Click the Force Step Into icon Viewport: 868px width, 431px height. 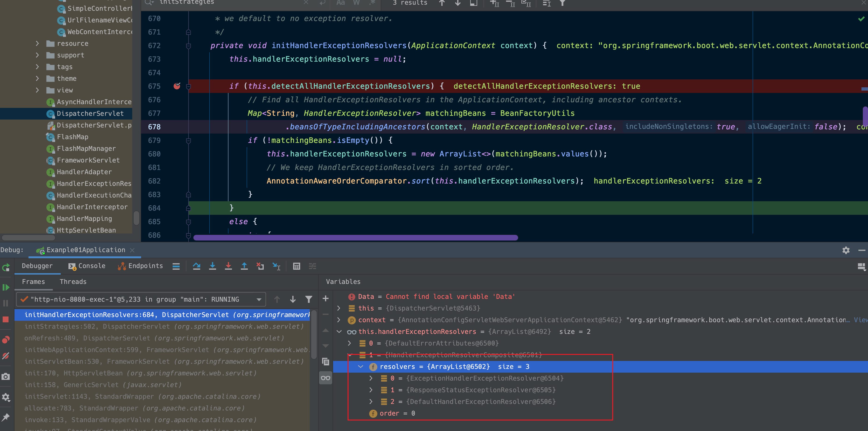click(228, 266)
